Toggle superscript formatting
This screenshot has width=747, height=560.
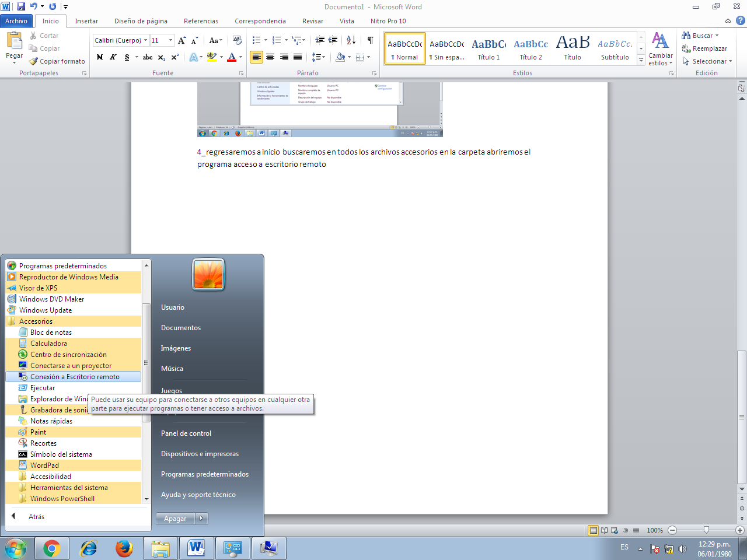pos(174,57)
